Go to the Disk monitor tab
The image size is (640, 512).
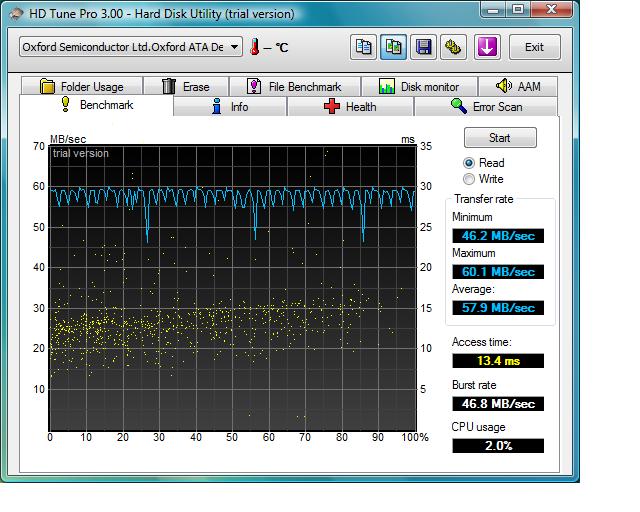tap(418, 87)
